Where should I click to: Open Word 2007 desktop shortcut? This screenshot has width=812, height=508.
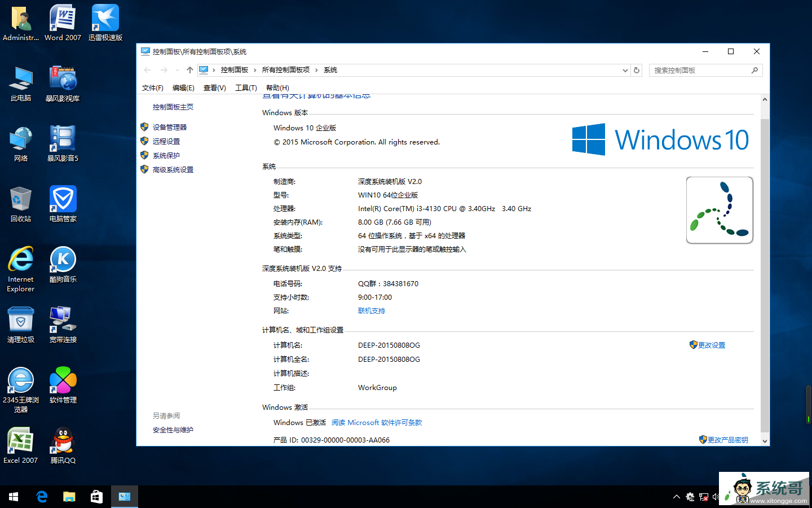pos(63,23)
